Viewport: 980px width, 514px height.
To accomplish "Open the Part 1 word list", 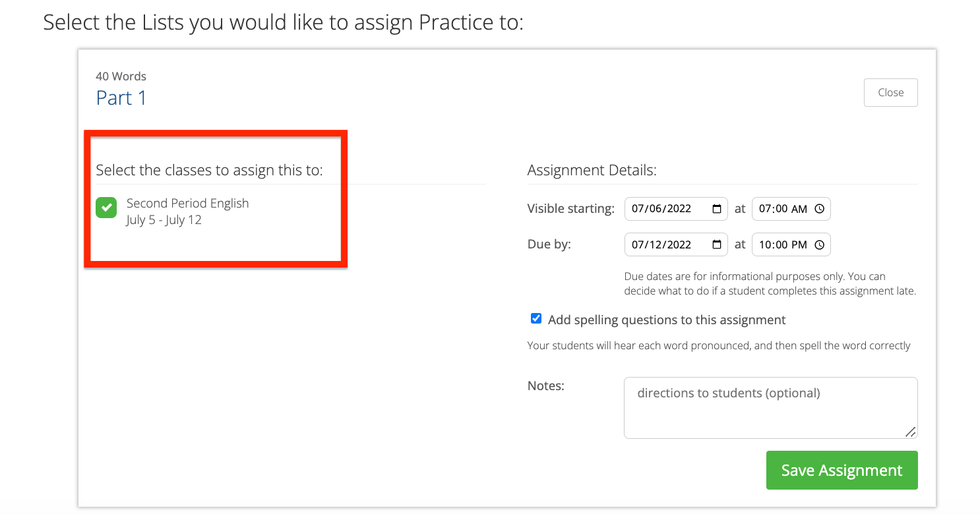I will (121, 98).
